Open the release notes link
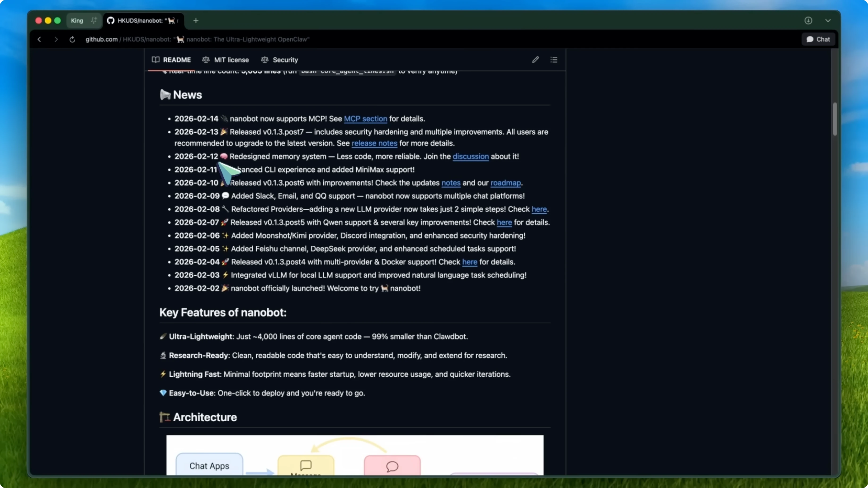The height and width of the screenshot is (488, 868). coord(374,143)
